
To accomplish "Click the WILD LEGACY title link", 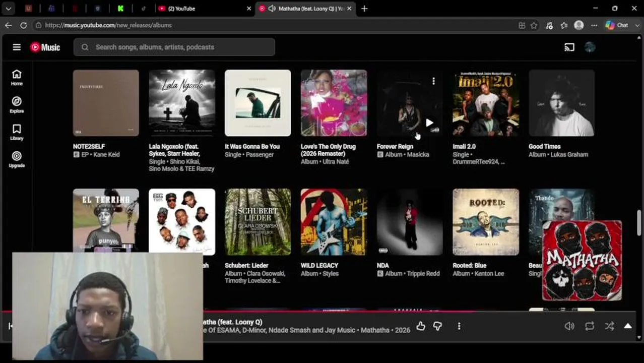I will [x=319, y=265].
